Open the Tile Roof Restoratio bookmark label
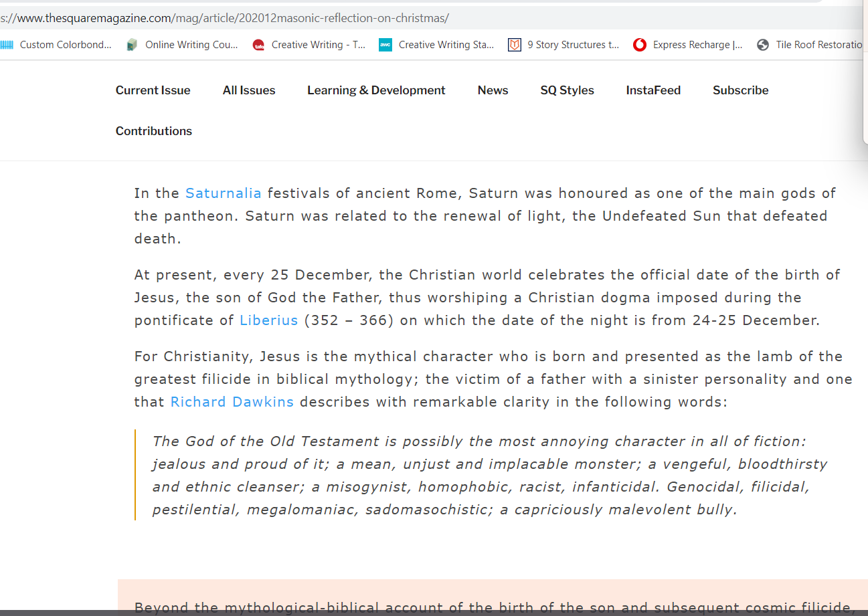The image size is (868, 616). [819, 45]
